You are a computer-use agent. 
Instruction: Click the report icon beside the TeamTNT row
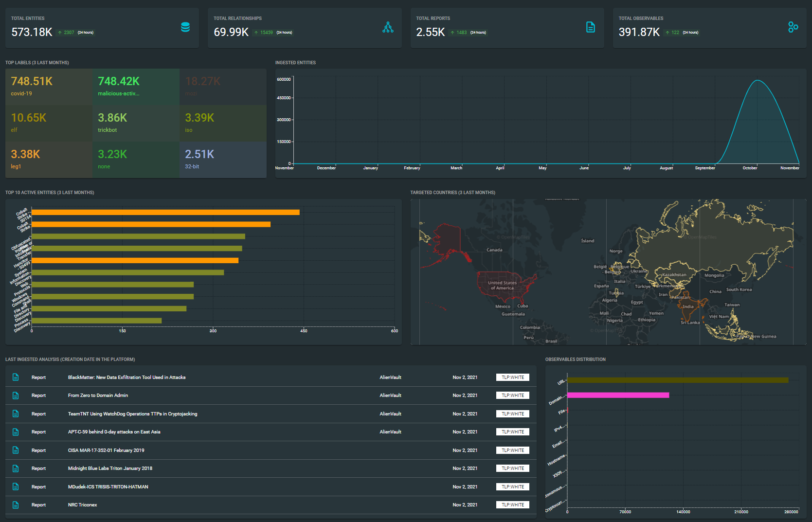[x=16, y=414]
